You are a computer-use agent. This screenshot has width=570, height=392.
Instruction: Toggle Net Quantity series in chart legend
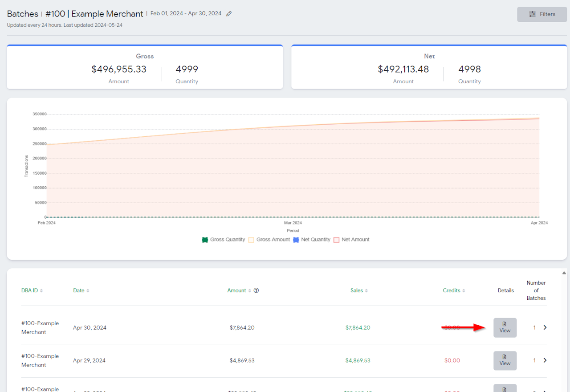[x=311, y=240]
